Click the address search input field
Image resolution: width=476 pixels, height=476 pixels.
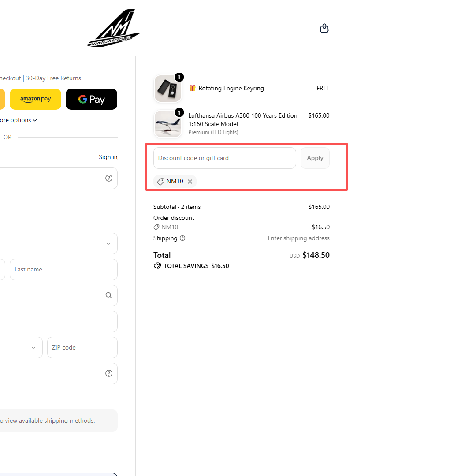point(59,295)
